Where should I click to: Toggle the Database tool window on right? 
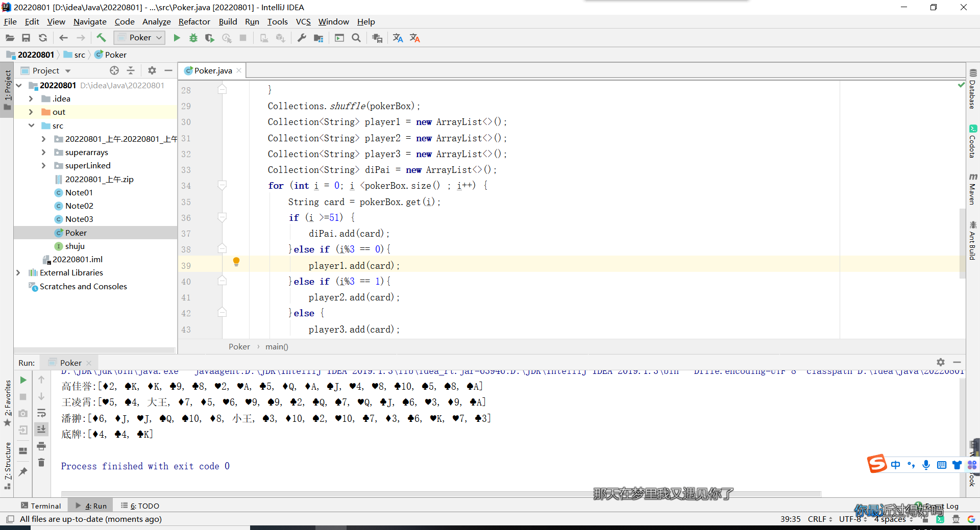[x=973, y=89]
